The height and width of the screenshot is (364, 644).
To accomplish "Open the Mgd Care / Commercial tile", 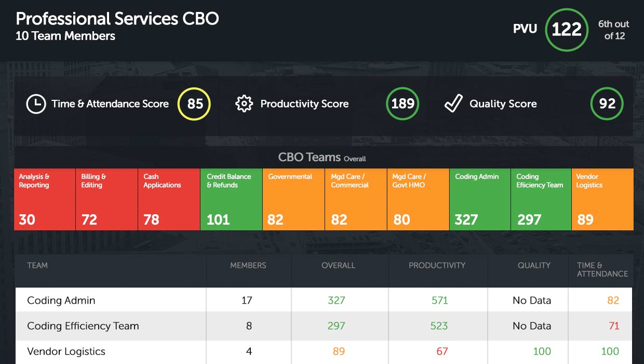I will click(x=356, y=199).
